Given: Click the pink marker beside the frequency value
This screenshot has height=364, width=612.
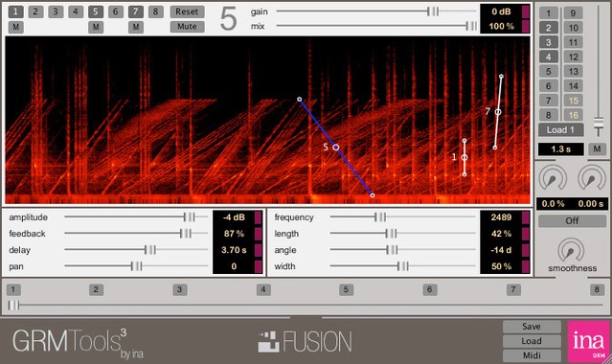Looking at the screenshot, I should 526,217.
